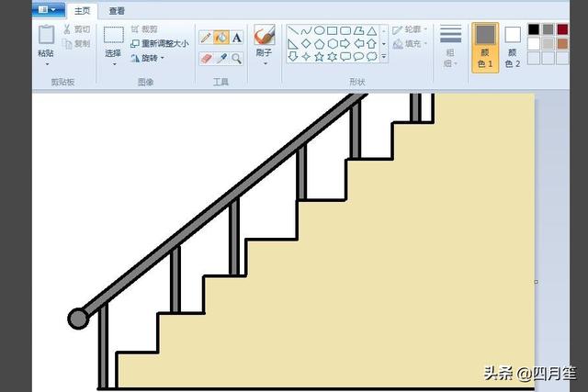
Task: Select the Eraser tool
Action: [x=206, y=59]
